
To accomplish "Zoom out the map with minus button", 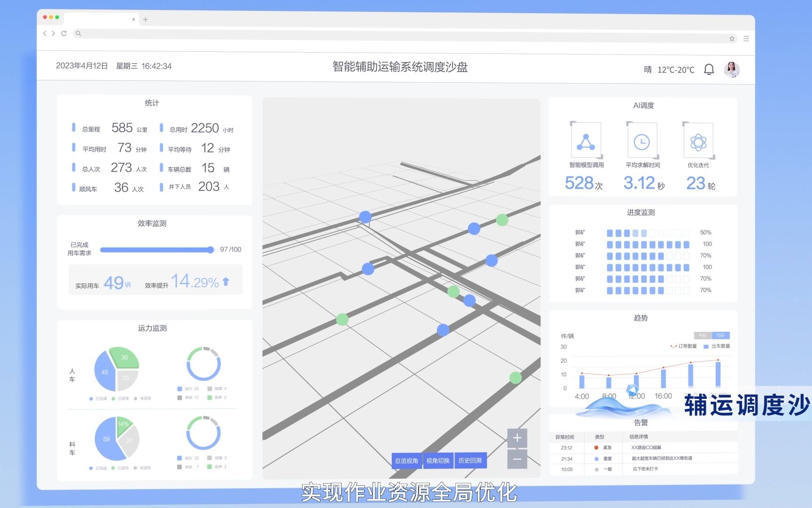I will [x=517, y=459].
